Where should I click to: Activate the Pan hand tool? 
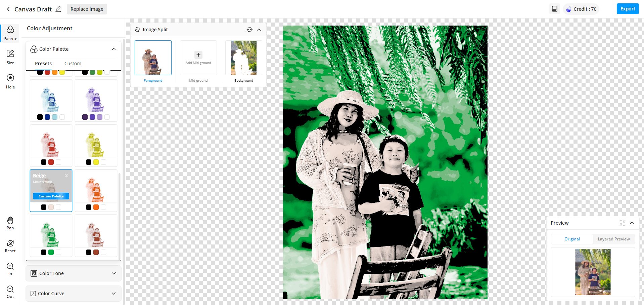coord(10,223)
